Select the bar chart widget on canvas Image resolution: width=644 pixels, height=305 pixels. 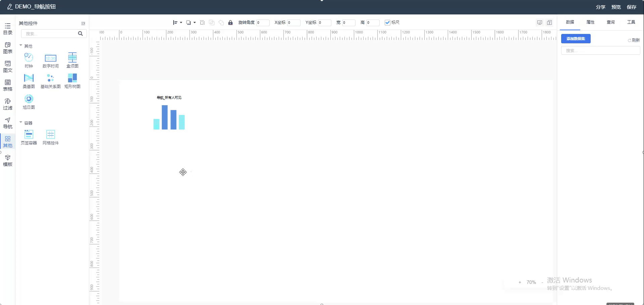(169, 117)
